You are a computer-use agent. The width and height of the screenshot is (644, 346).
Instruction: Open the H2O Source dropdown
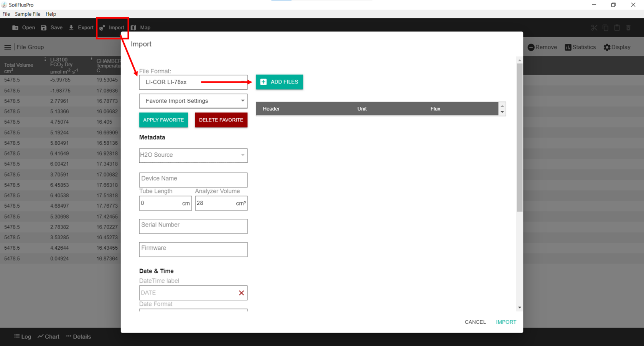(242, 155)
